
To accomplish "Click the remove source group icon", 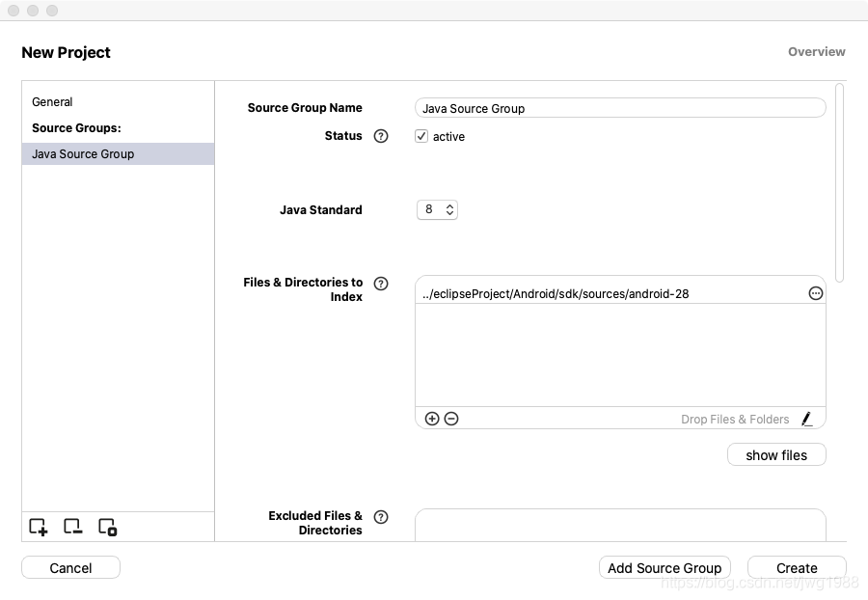I will (72, 527).
